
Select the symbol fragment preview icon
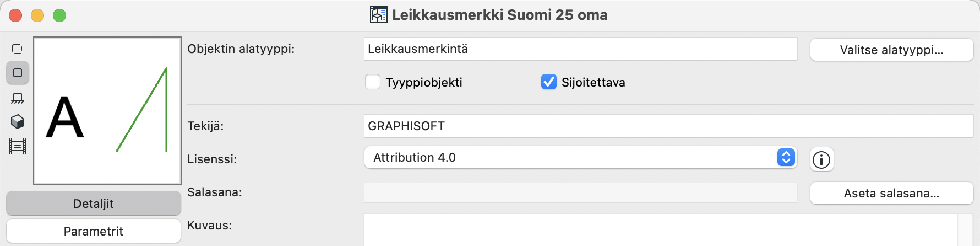(x=18, y=49)
